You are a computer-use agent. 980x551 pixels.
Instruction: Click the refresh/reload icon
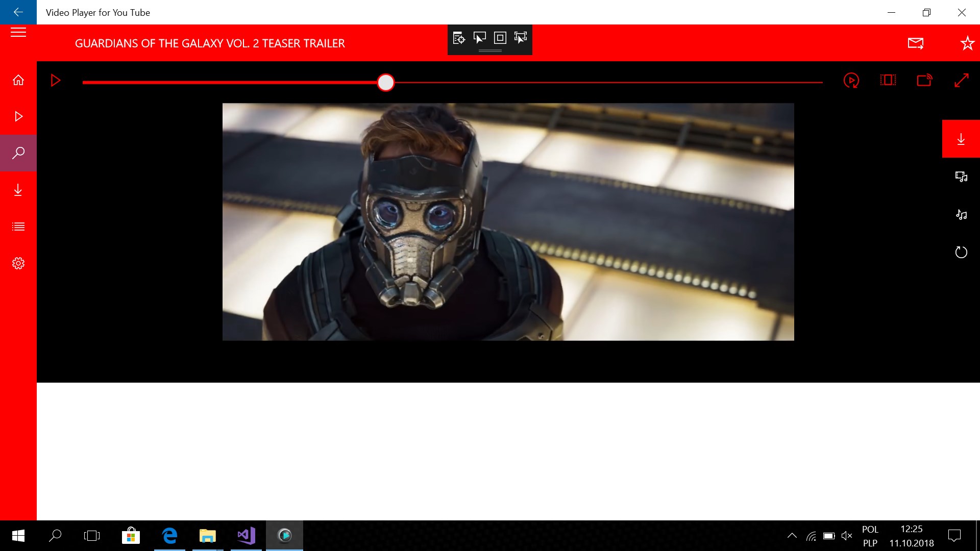(x=961, y=252)
